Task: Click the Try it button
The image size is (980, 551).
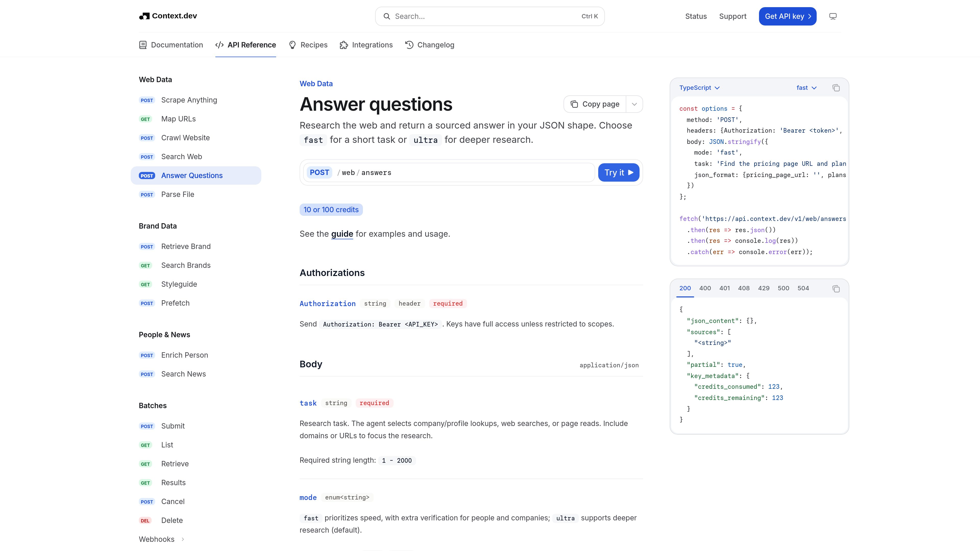Action: [x=619, y=172]
